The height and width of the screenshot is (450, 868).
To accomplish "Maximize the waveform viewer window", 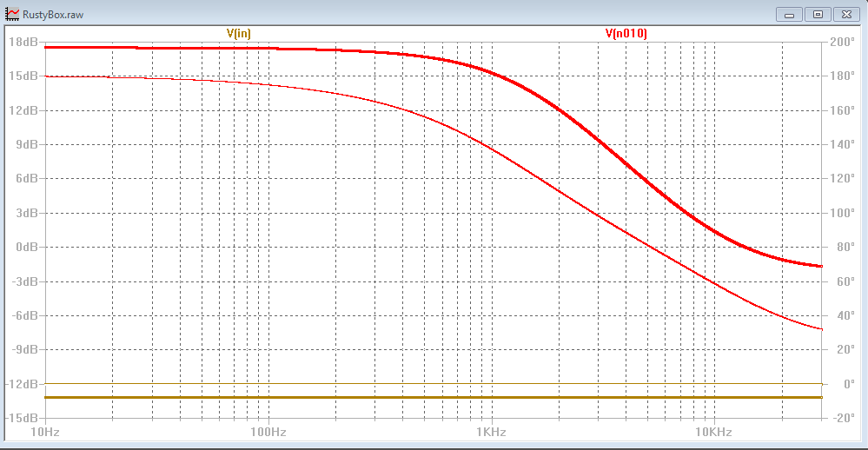I will (x=817, y=14).
